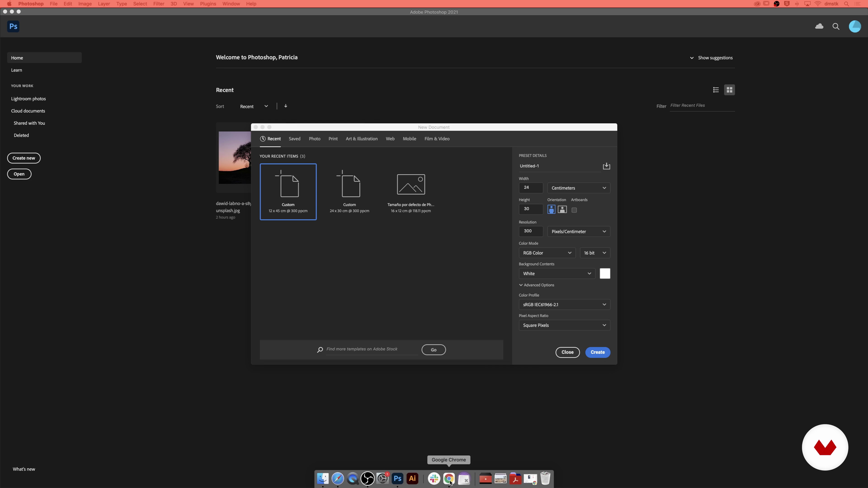The height and width of the screenshot is (488, 868).
Task: Open Learn in the sidebar
Action: tap(17, 70)
